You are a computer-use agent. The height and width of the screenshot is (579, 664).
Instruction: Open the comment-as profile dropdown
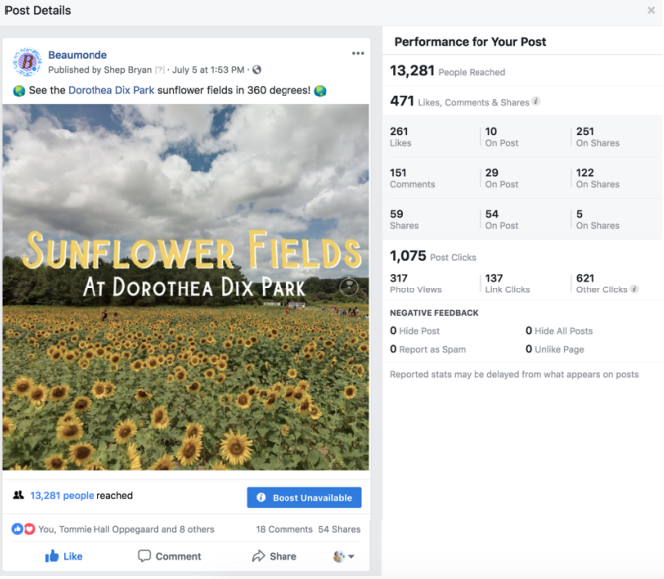(343, 556)
